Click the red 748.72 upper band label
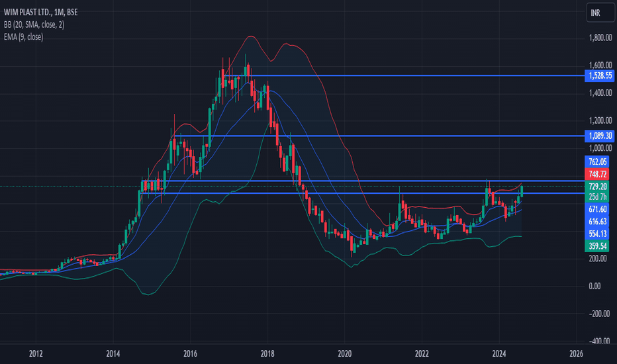This screenshot has width=617, height=364. [597, 174]
